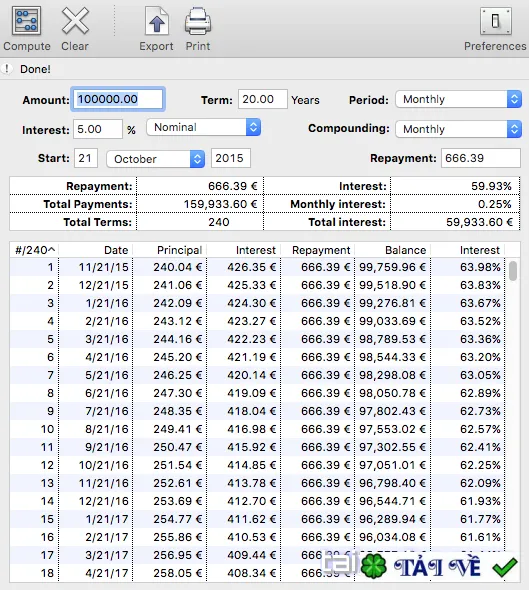Open the Compounding dropdown showing Monthly
Screen dimensions: 529x590
(458, 129)
